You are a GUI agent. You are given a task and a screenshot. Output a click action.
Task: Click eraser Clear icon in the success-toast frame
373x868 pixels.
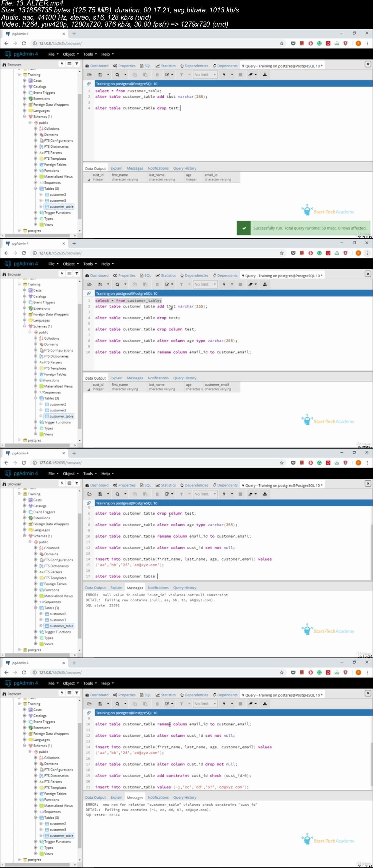251,75
